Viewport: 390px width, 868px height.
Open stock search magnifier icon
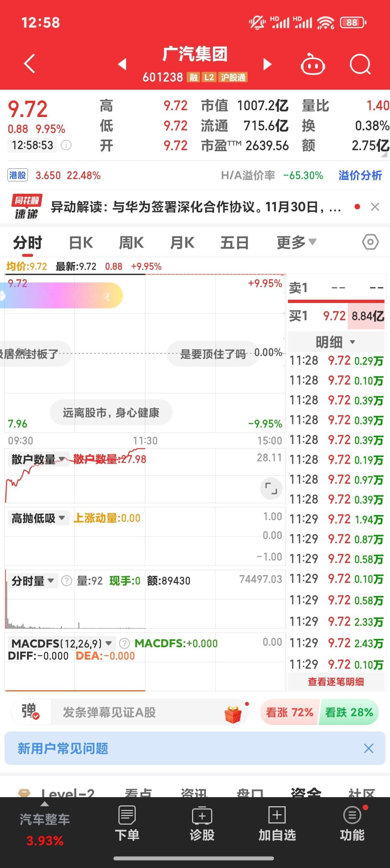coord(360,64)
